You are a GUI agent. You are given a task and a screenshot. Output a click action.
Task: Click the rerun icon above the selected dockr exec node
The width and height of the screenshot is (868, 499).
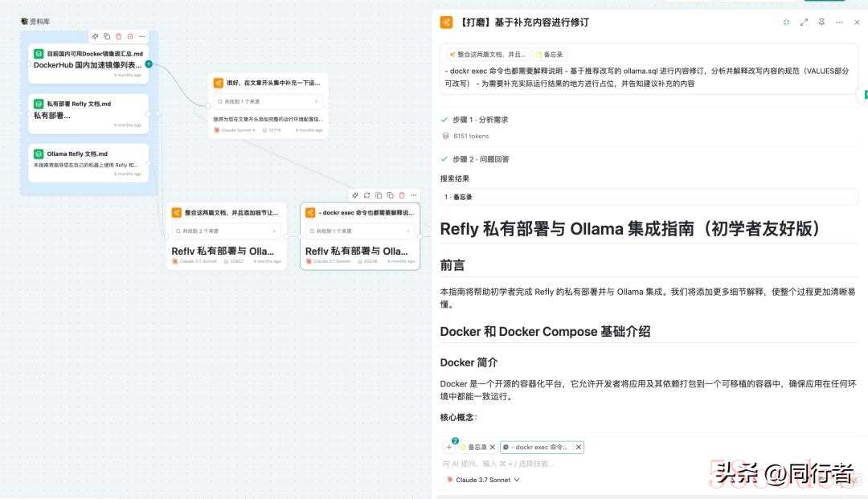[x=366, y=195]
